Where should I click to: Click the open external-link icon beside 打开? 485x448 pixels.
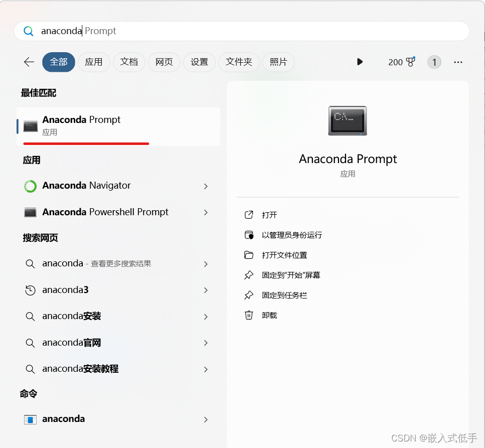click(249, 215)
